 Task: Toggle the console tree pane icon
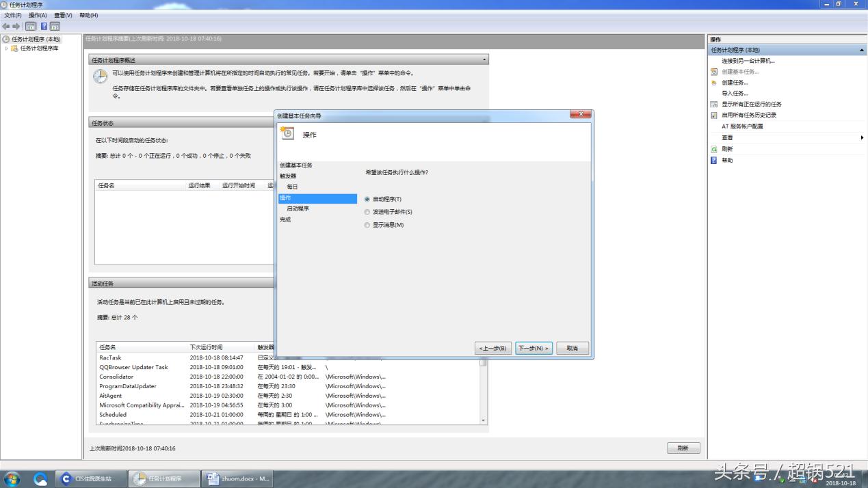[30, 26]
